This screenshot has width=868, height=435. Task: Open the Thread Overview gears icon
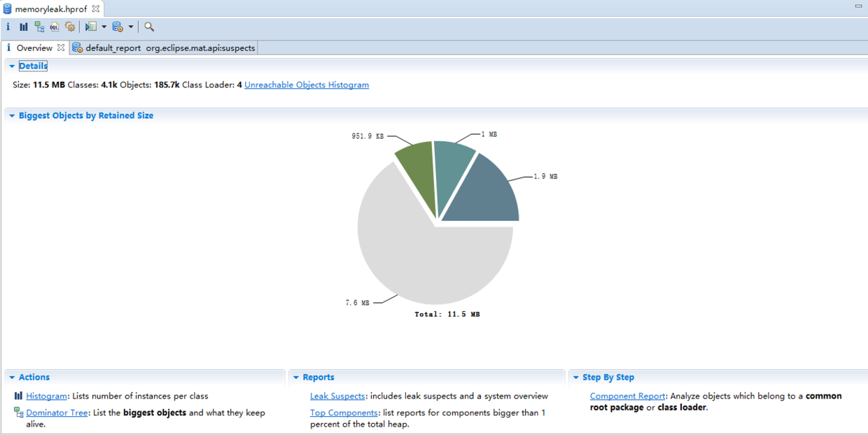70,27
